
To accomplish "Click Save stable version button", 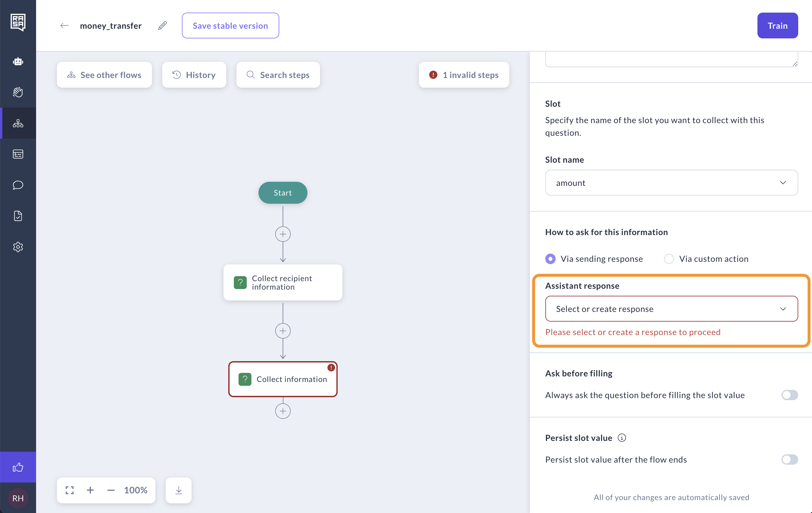I will click(x=230, y=26).
